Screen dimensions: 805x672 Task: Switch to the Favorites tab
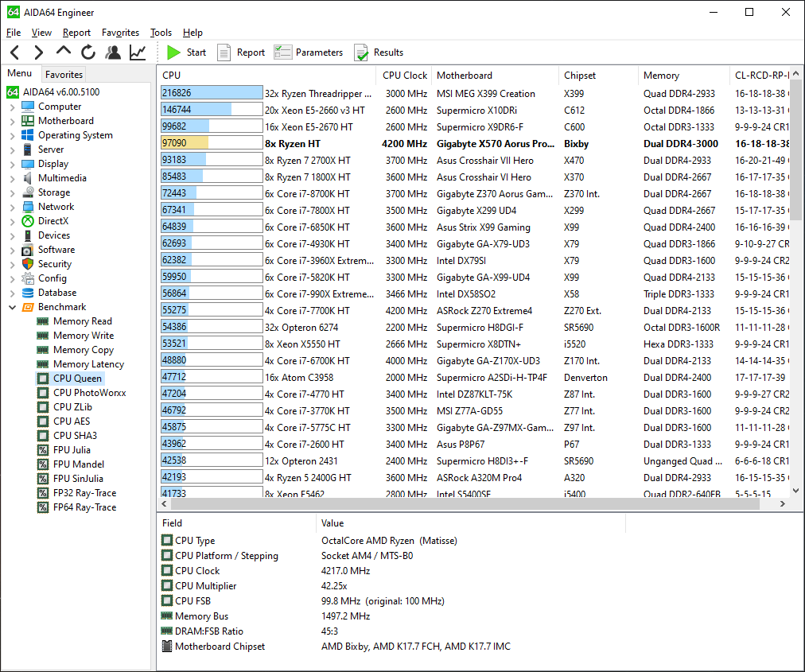pyautogui.click(x=64, y=75)
